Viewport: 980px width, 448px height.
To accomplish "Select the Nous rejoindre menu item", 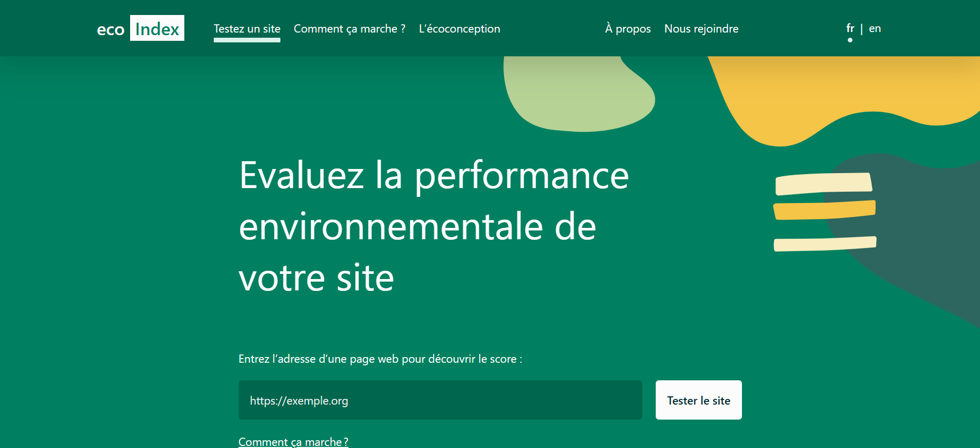I will [701, 29].
